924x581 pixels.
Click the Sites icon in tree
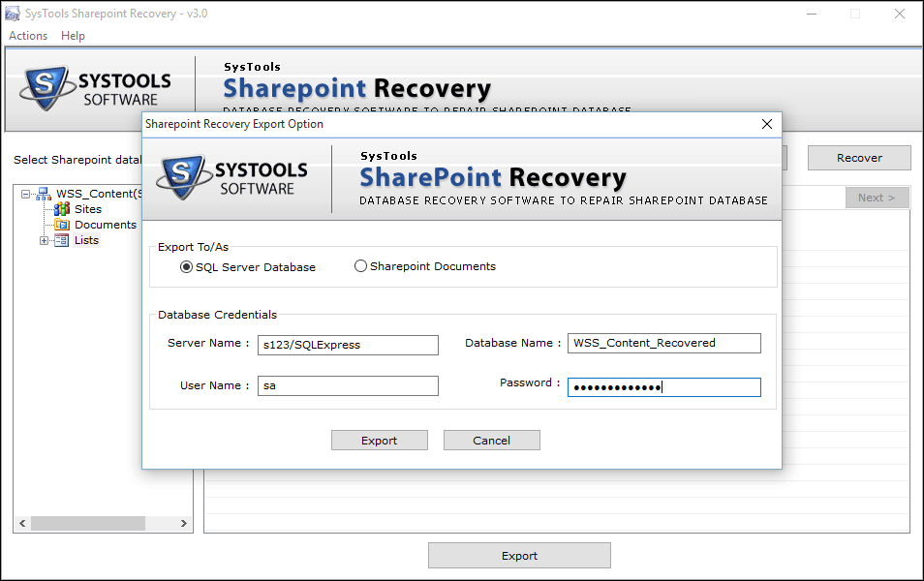click(62, 209)
